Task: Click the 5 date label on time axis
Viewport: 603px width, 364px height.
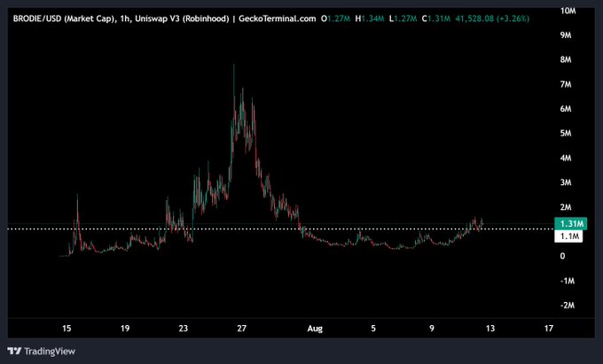Action: point(373,329)
